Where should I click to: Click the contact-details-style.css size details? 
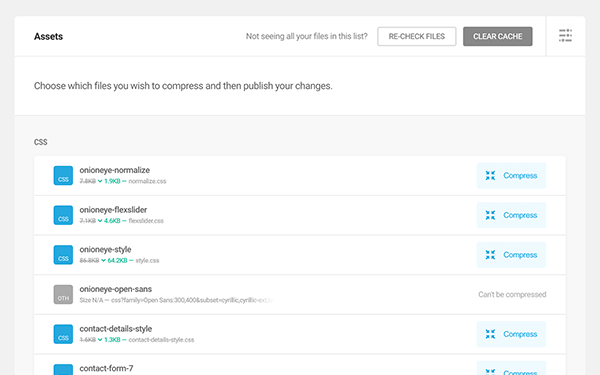pos(137,340)
